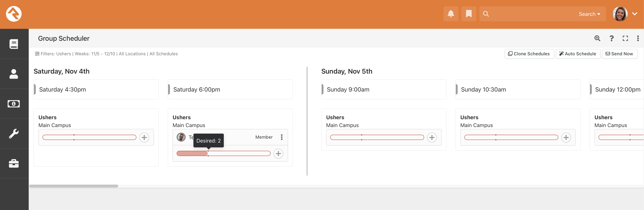Expand the Filters settings
This screenshot has width=644, height=210.
point(37,54)
